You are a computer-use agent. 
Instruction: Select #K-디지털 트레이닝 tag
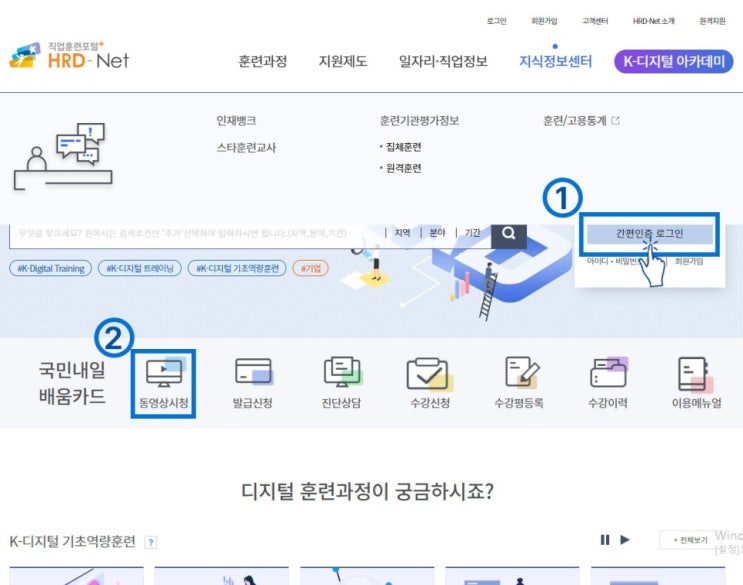(x=140, y=269)
